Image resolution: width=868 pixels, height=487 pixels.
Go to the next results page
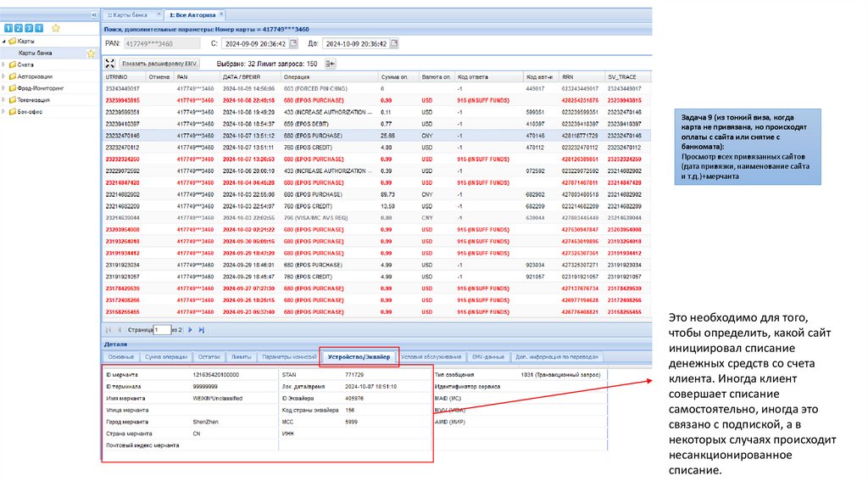coord(190,329)
